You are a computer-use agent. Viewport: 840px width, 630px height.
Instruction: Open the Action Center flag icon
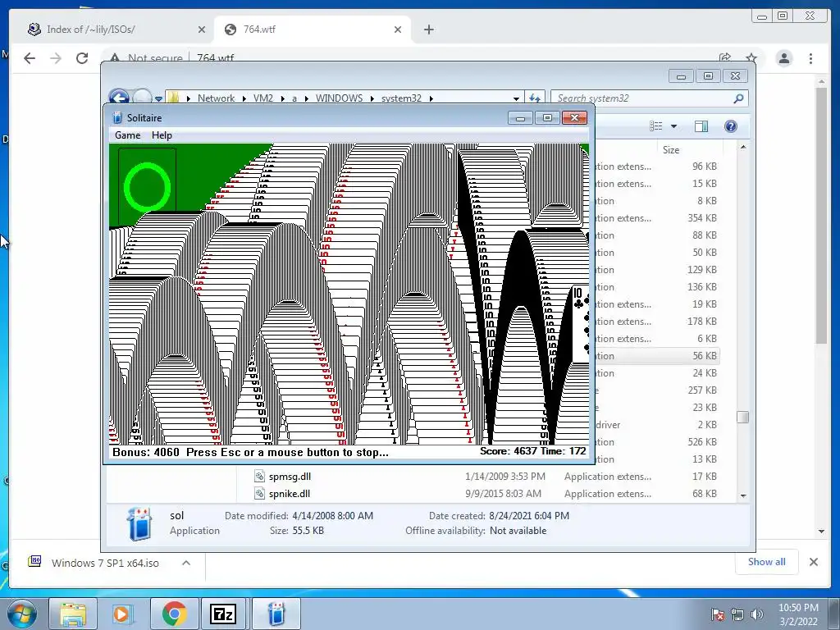pyautogui.click(x=718, y=615)
